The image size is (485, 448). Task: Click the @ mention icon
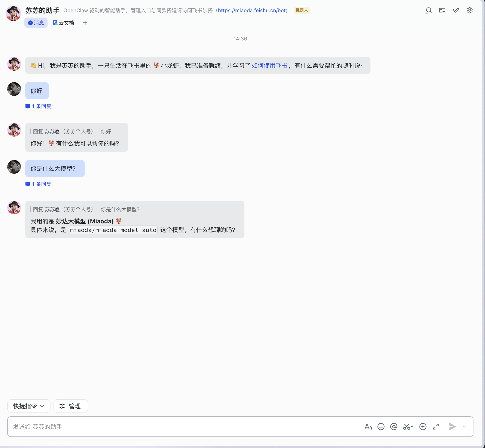point(394,427)
